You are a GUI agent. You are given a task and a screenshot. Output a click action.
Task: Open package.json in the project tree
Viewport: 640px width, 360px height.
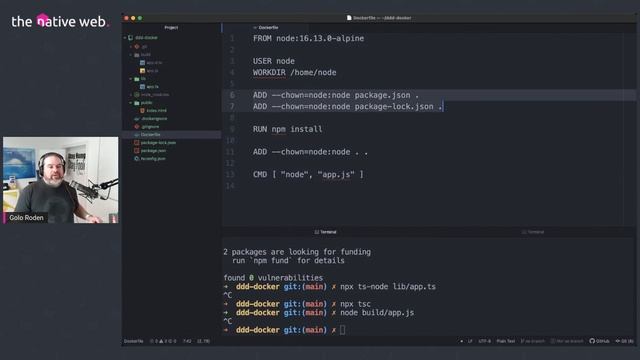tap(153, 151)
